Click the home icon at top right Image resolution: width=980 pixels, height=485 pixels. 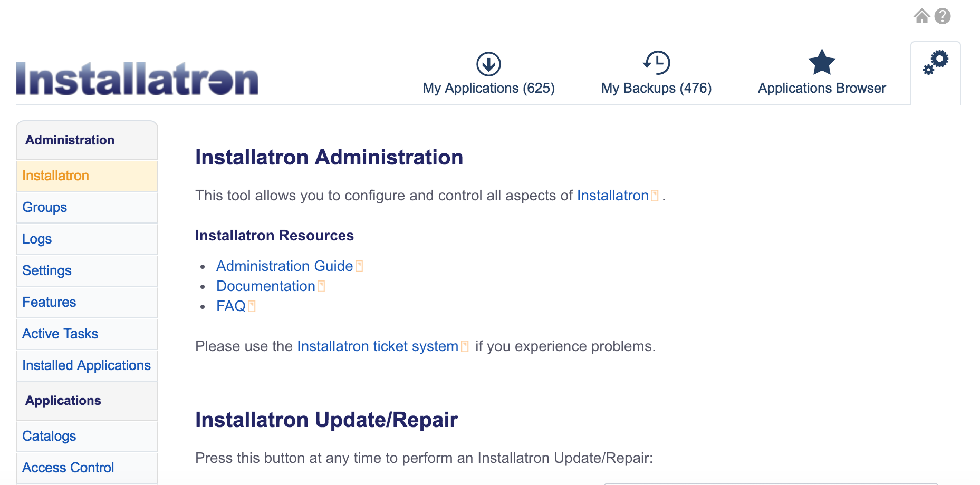tap(921, 16)
